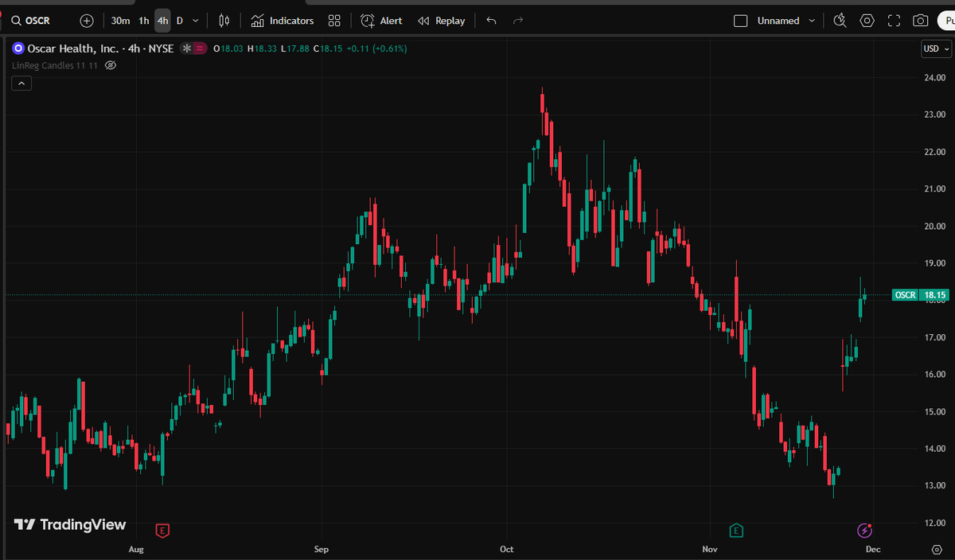This screenshot has width=955, height=560.
Task: Expand the timeframe interval dropdown arrow
Action: (196, 21)
